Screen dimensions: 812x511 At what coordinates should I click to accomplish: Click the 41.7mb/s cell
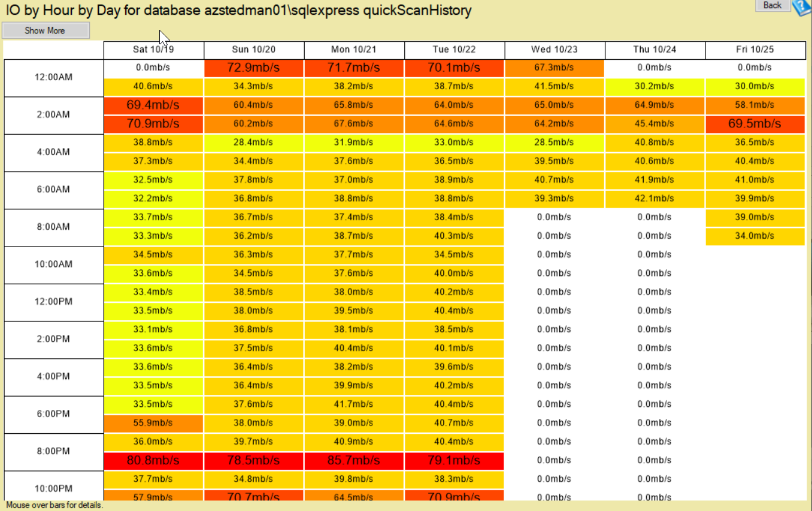pyautogui.click(x=354, y=404)
